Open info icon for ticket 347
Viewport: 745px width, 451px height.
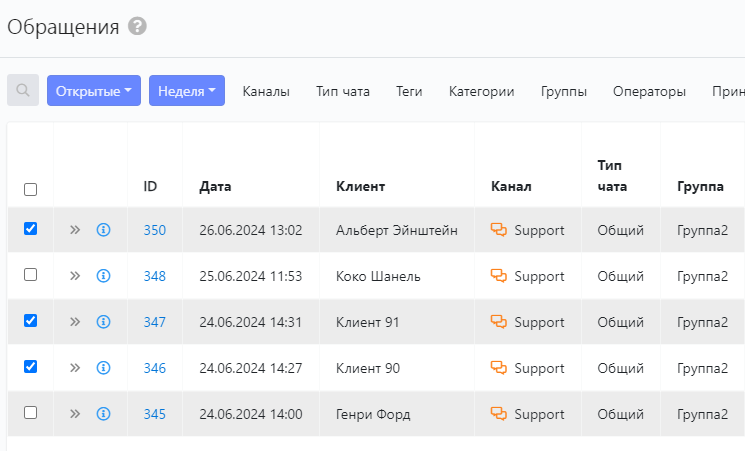104,322
